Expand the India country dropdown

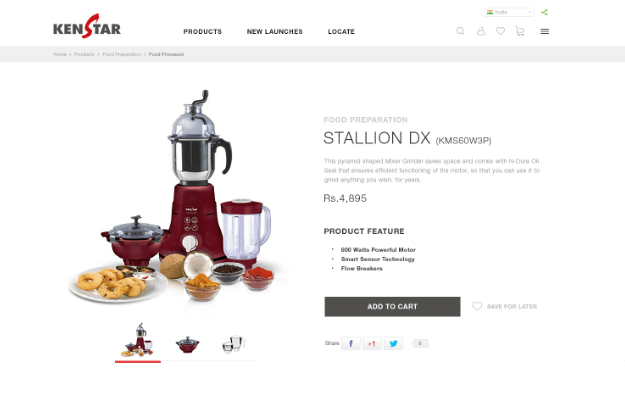click(509, 12)
